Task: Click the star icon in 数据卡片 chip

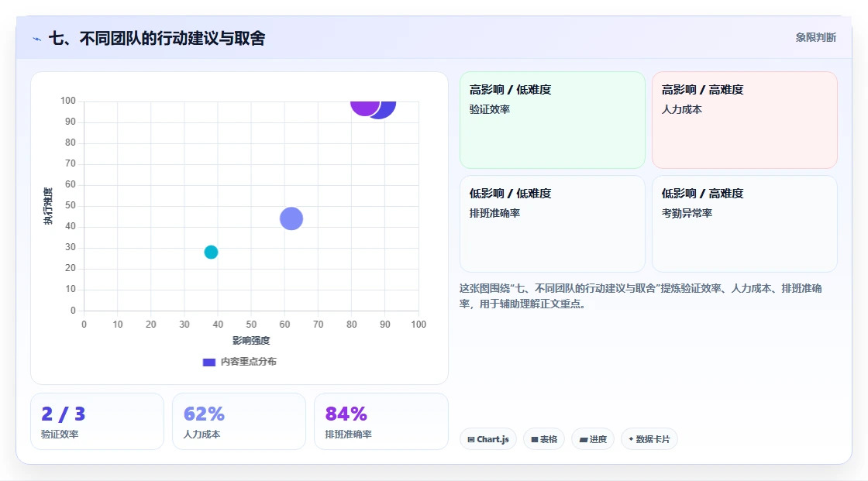Action: pos(631,439)
